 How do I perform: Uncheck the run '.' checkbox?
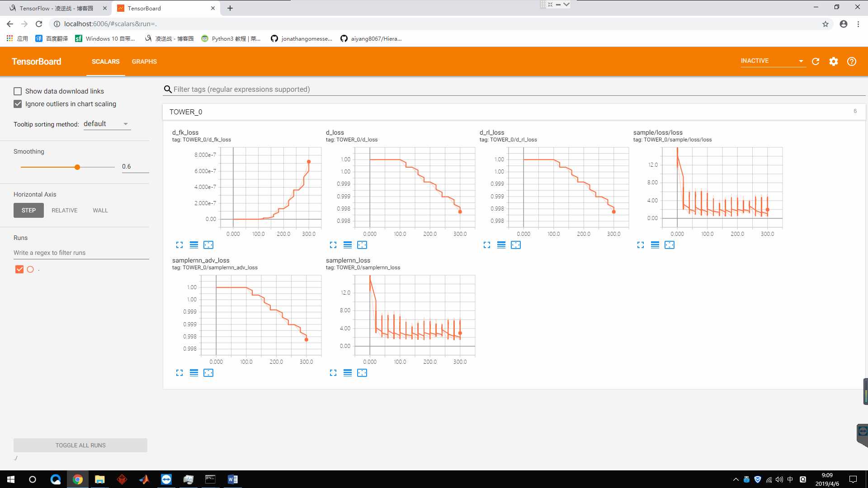(19, 269)
